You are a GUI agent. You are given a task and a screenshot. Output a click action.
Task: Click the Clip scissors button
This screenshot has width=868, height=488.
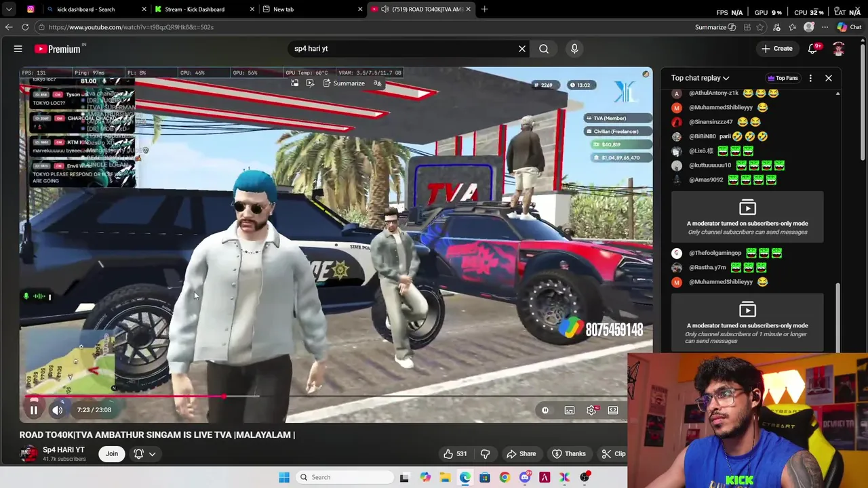coord(612,454)
